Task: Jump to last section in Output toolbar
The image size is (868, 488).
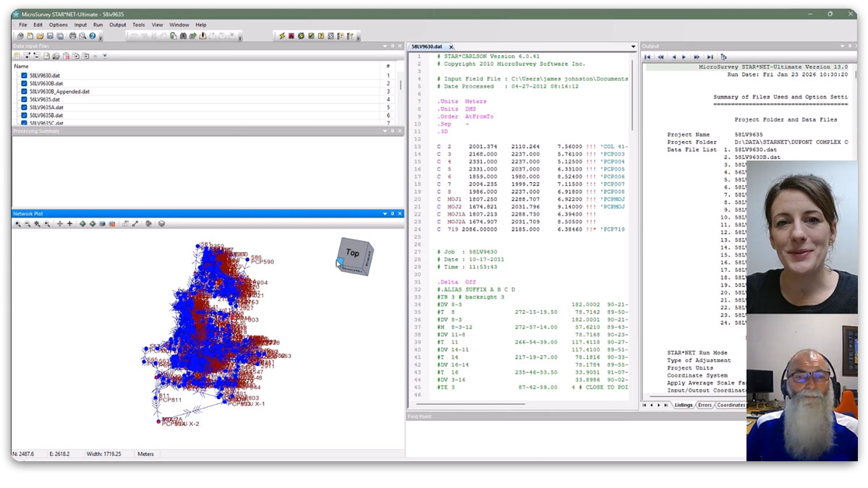Action: point(710,57)
